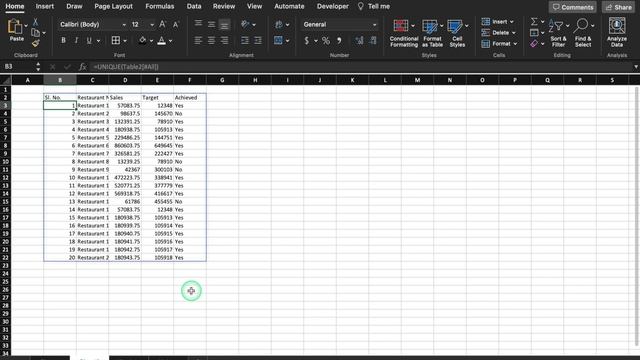
Task: Click the Clear eraser icon
Action: (x=534, y=44)
